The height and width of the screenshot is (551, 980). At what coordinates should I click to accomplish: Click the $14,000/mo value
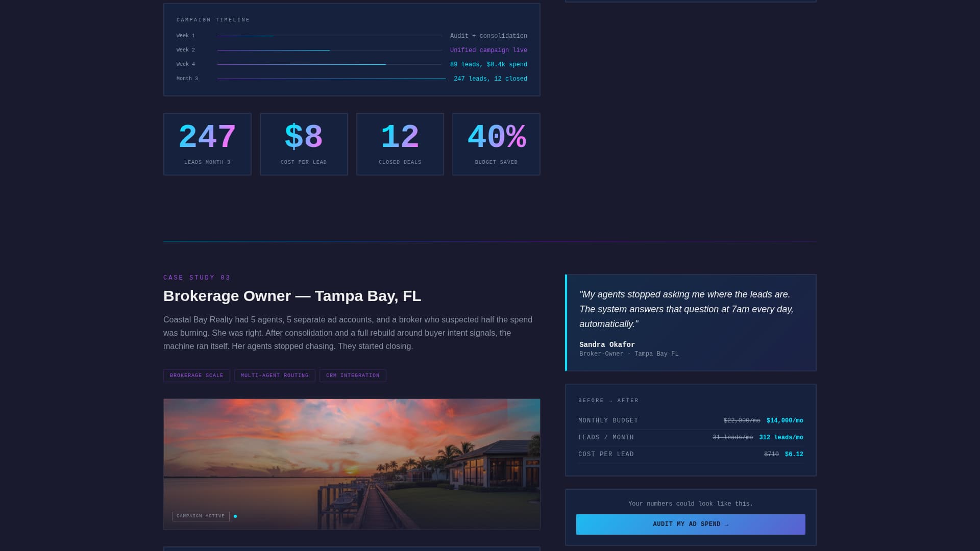click(x=785, y=421)
